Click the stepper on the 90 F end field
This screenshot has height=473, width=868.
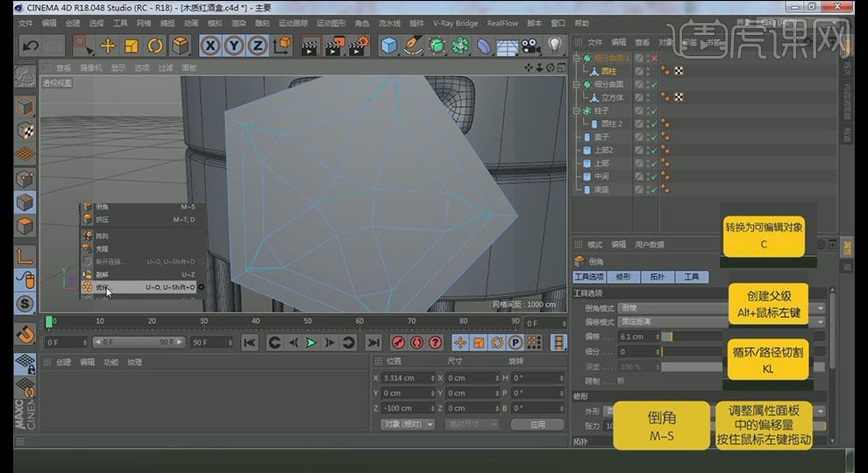click(230, 343)
